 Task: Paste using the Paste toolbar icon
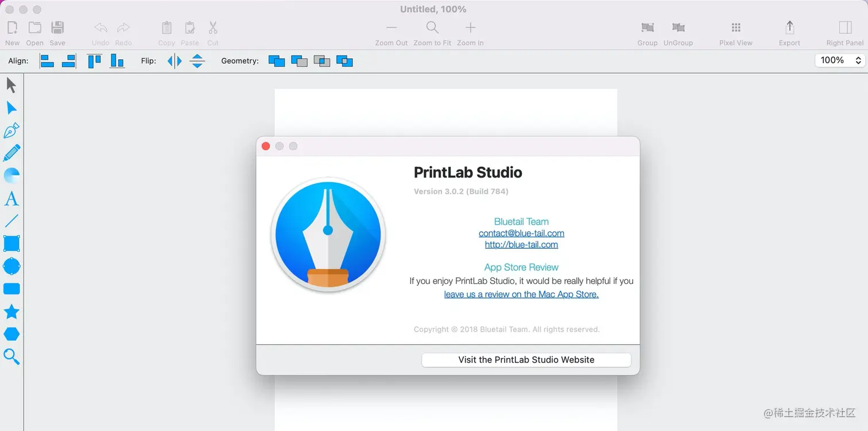point(189,28)
